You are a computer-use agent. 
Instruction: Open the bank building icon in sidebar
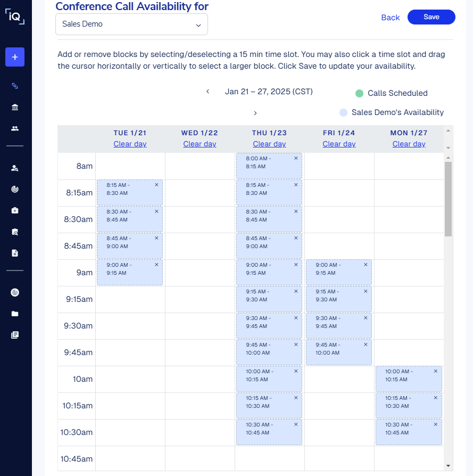click(x=15, y=107)
